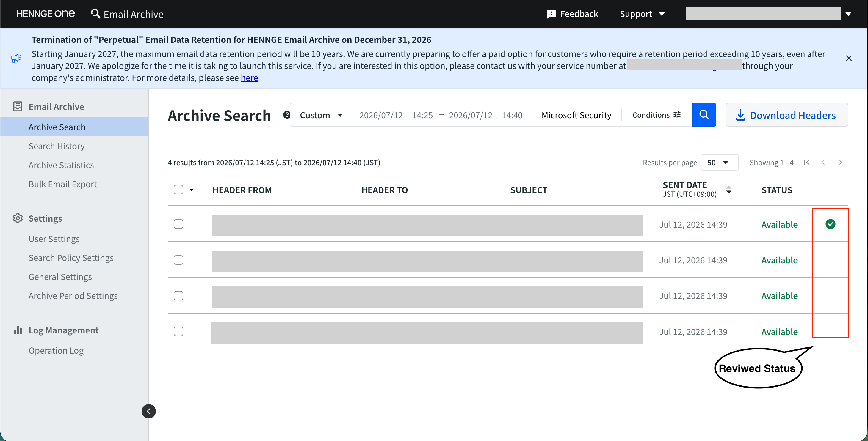The width and height of the screenshot is (868, 441).
Task: Dismiss the retention announcement banner
Action: click(849, 58)
